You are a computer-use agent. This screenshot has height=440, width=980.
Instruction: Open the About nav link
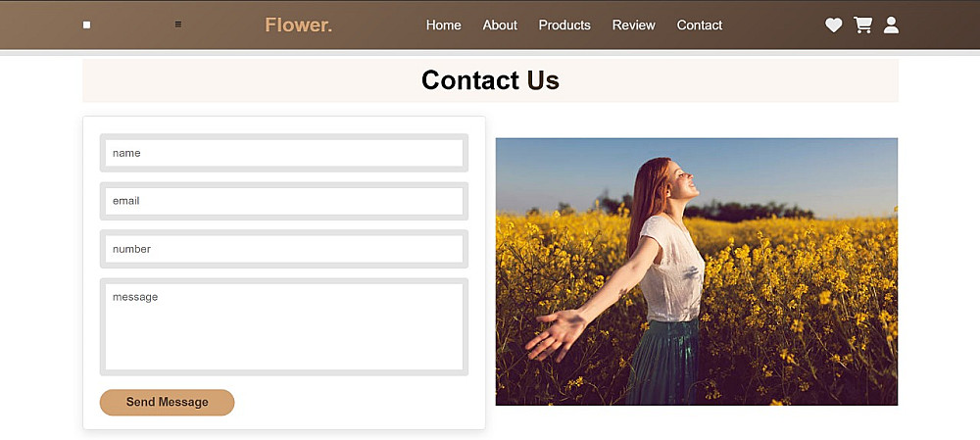[x=500, y=25]
